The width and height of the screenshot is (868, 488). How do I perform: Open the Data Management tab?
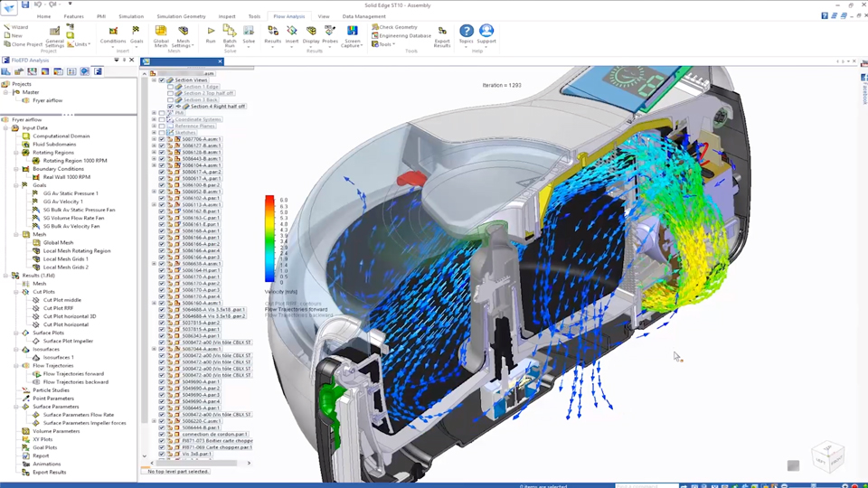(x=363, y=16)
